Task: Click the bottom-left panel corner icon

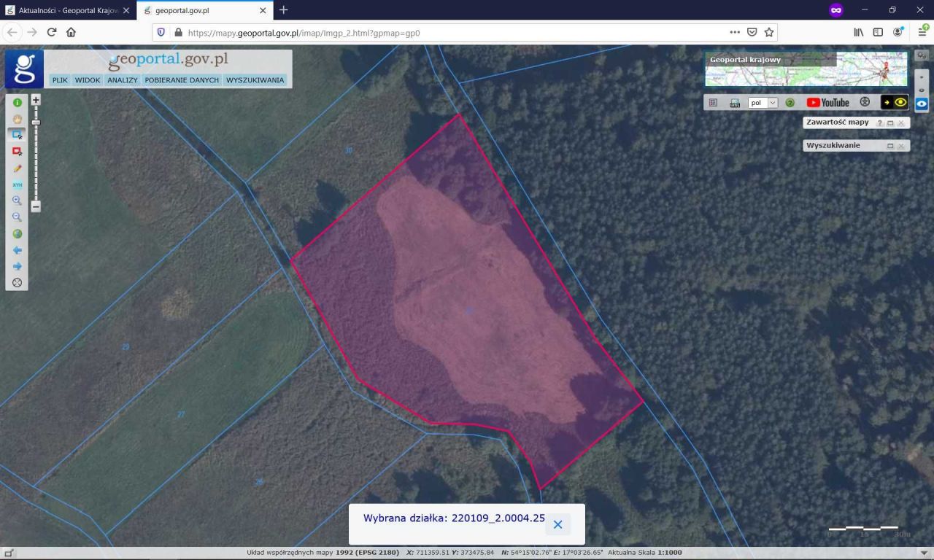Action: click(7, 553)
